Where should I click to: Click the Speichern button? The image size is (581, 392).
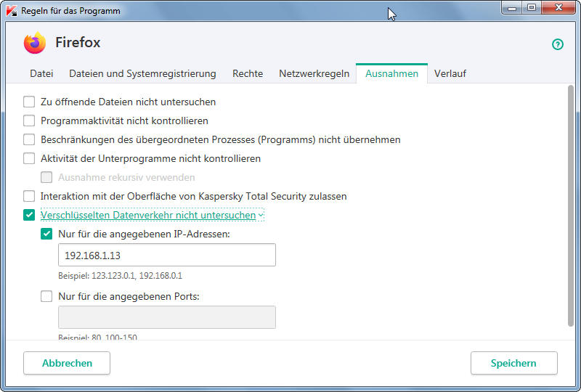pyautogui.click(x=513, y=363)
